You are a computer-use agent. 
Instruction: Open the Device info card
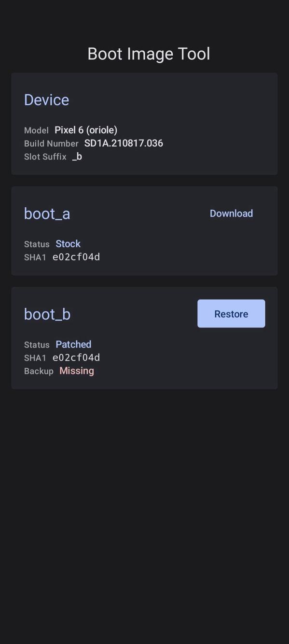pyautogui.click(x=144, y=124)
